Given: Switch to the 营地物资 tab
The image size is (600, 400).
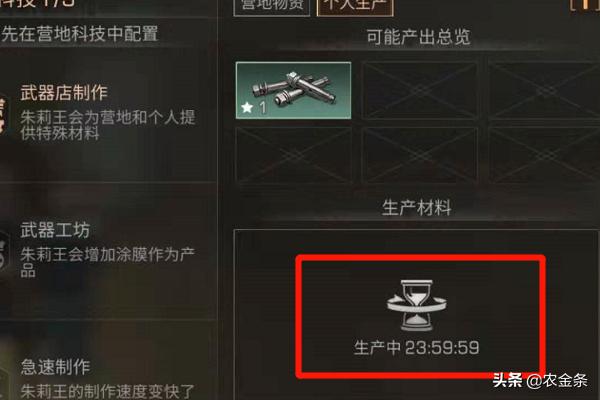Looking at the screenshot, I should 272,5.
